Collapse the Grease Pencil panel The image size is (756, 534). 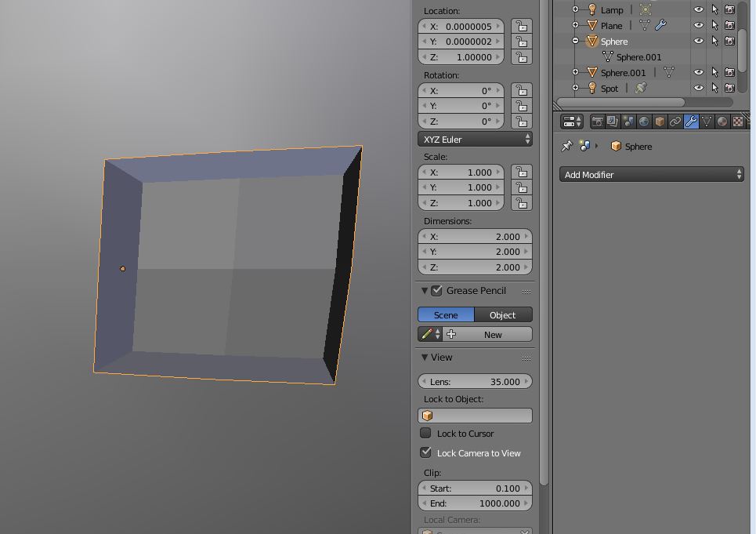(x=425, y=290)
